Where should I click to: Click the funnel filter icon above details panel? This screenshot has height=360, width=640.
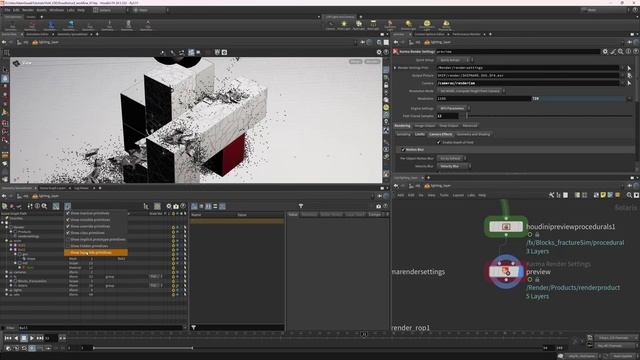[301, 206]
